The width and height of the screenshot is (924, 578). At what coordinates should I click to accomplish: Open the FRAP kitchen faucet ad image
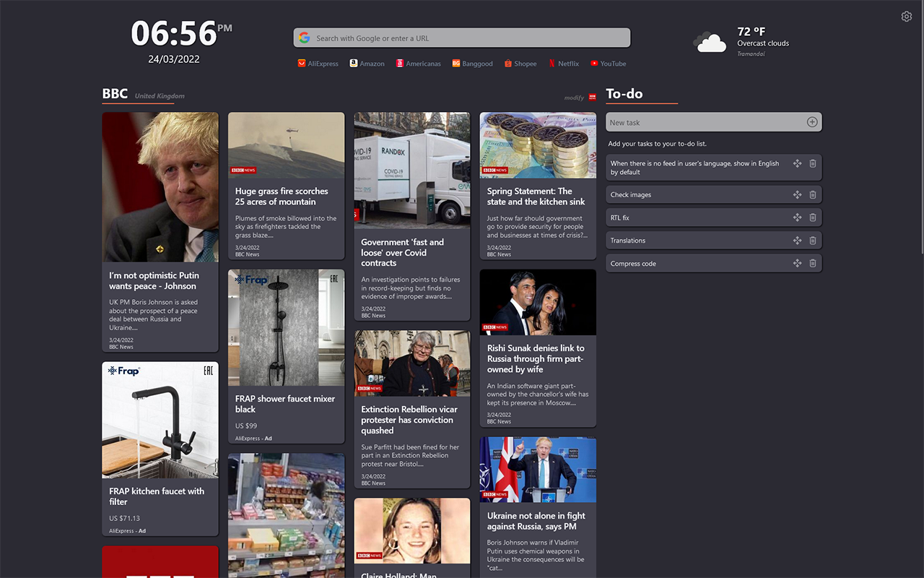pos(160,420)
